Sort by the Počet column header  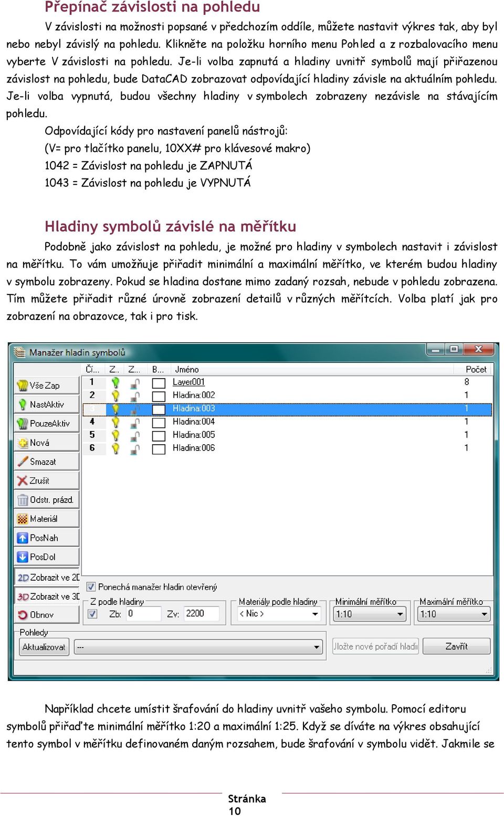point(476,369)
